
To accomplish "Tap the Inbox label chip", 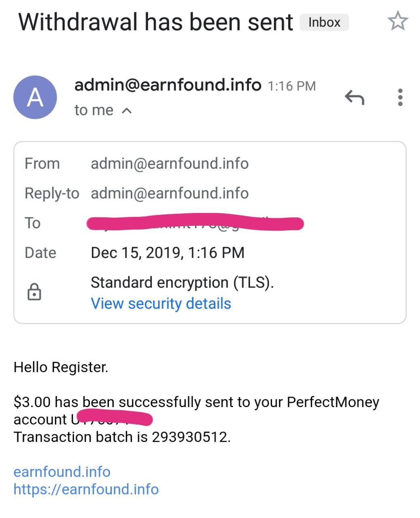I will [x=324, y=22].
